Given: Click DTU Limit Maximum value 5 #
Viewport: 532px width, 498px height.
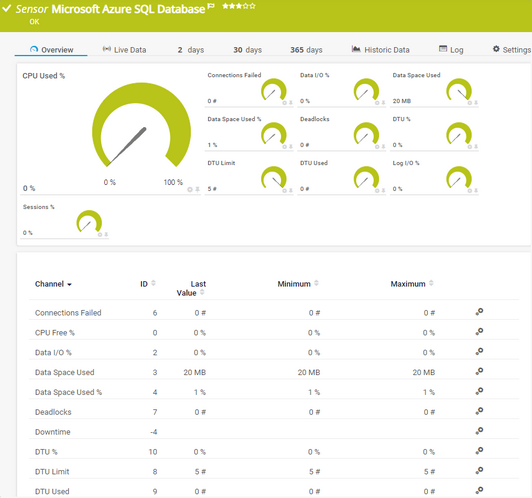Looking at the screenshot, I should (x=429, y=472).
